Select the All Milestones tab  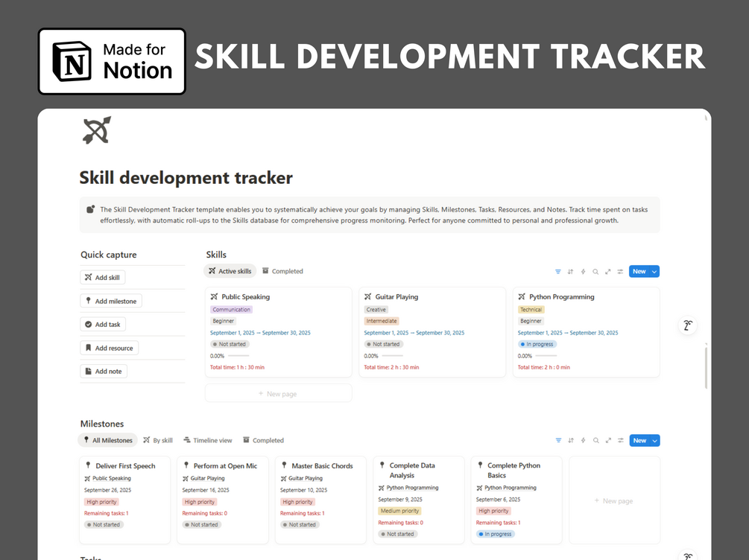(108, 440)
